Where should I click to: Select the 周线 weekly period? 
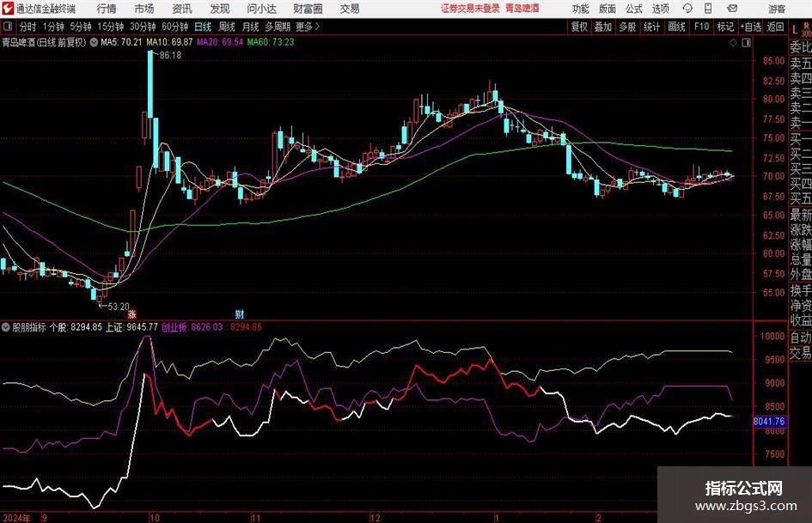(227, 27)
